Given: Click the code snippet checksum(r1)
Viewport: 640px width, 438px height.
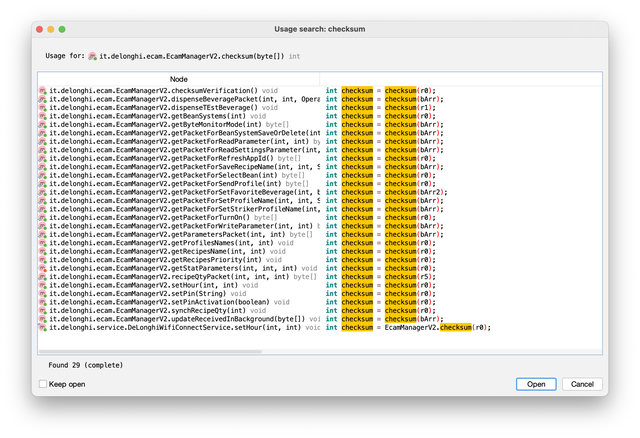Looking at the screenshot, I should pos(410,108).
